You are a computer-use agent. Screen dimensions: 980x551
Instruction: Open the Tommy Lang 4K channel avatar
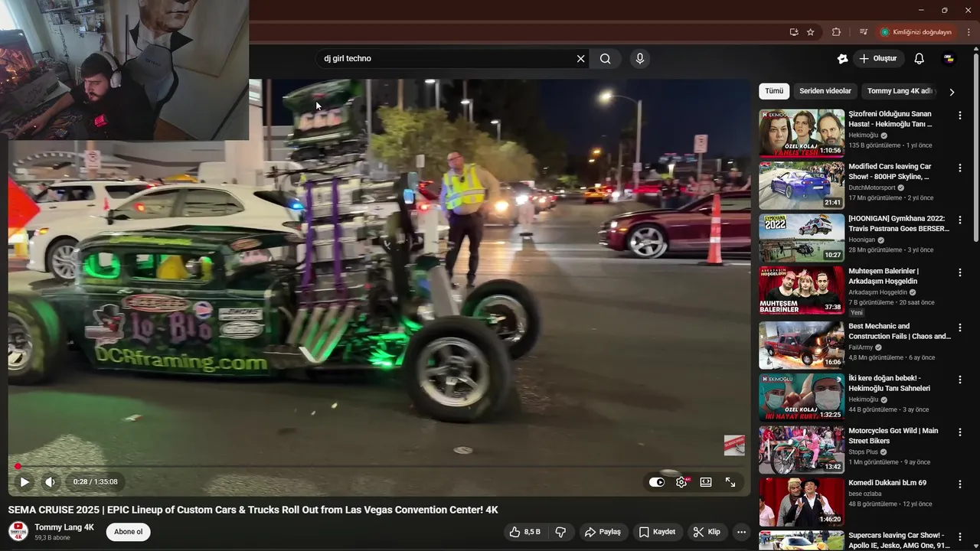(18, 531)
